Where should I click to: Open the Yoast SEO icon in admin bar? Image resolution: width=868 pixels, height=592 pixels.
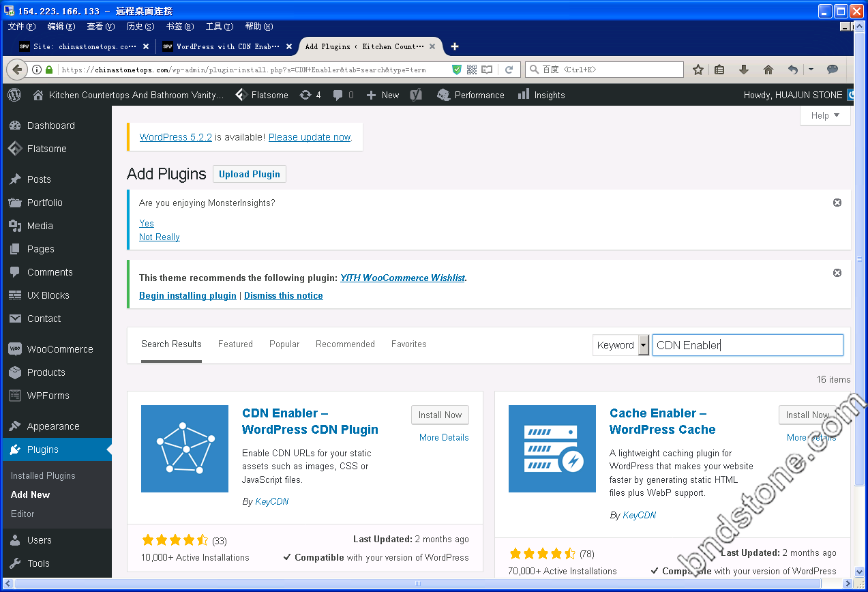(416, 95)
